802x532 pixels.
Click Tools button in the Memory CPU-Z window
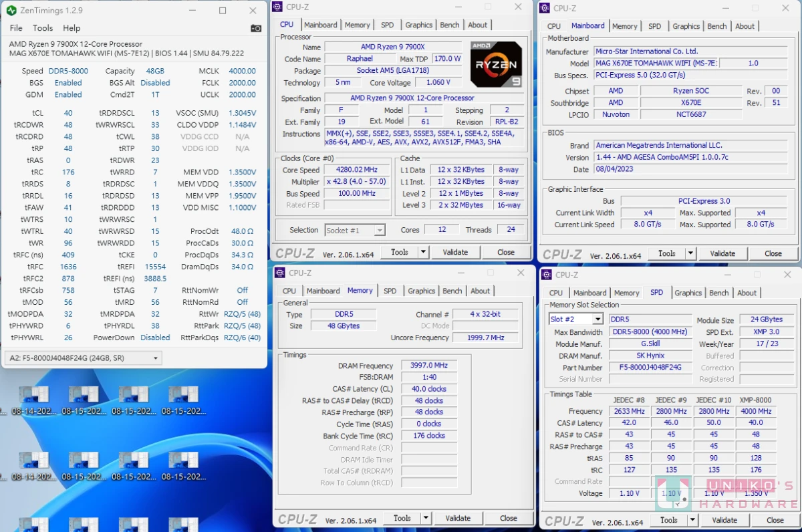(402, 518)
